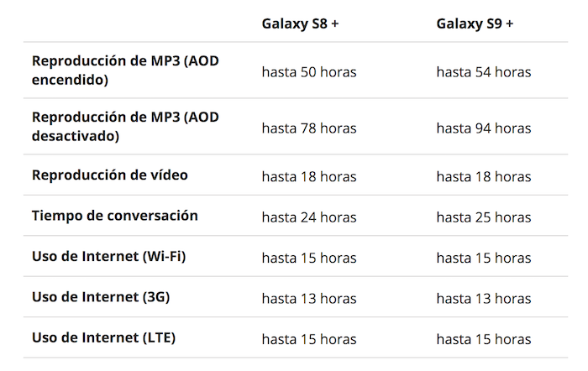
Task: Click the Galaxy S8 + column header
Action: click(300, 24)
